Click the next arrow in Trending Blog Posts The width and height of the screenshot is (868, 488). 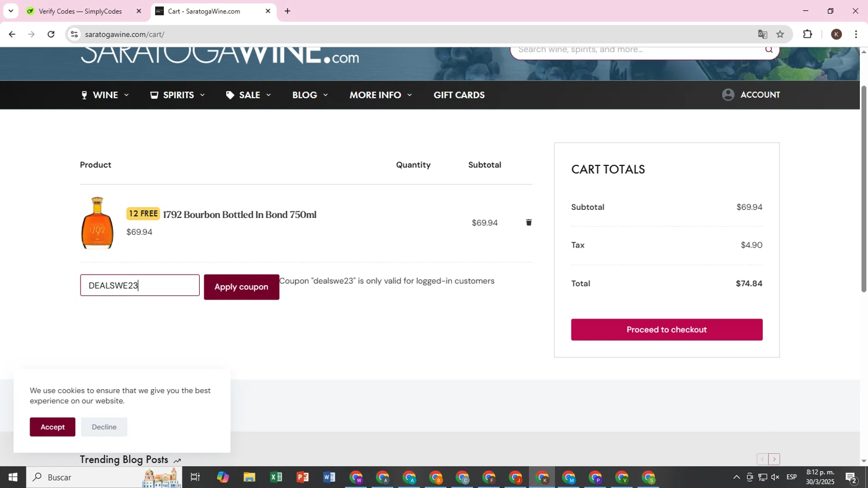774,459
